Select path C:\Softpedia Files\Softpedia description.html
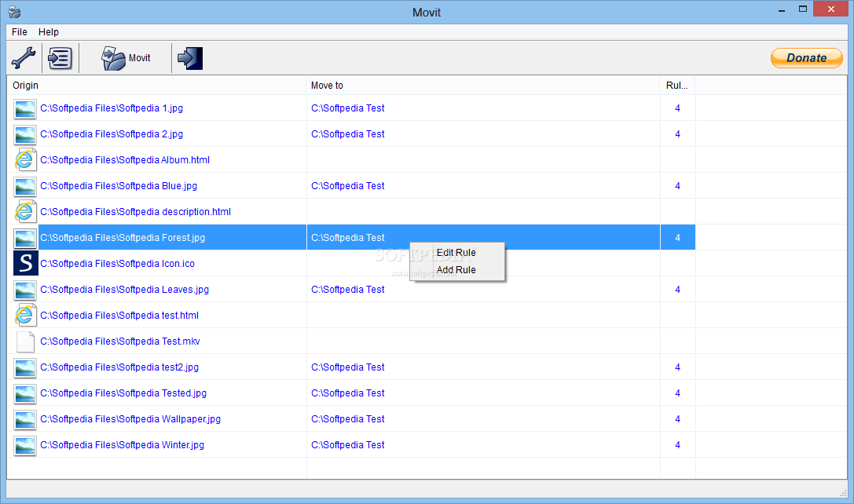 [136, 212]
